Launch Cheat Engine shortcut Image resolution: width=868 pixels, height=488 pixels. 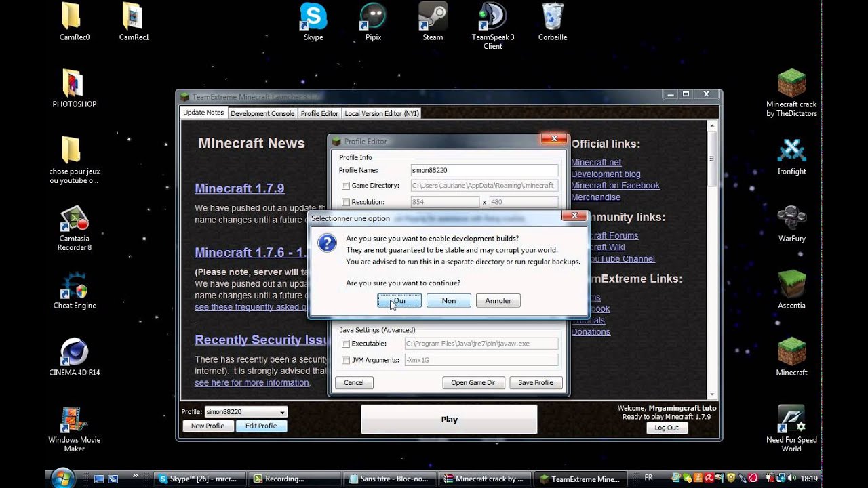pos(75,291)
